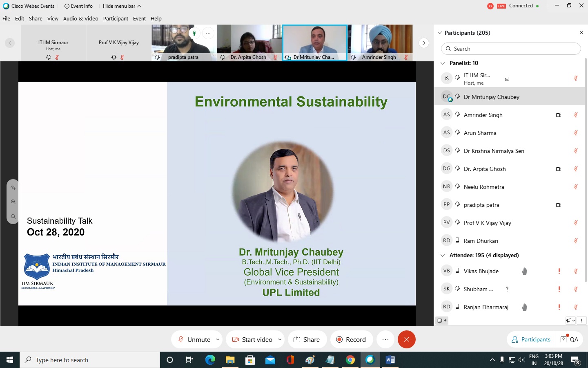
Task: Select Dr Mritunjay Chaubey video thumbnail
Action: coord(315,43)
